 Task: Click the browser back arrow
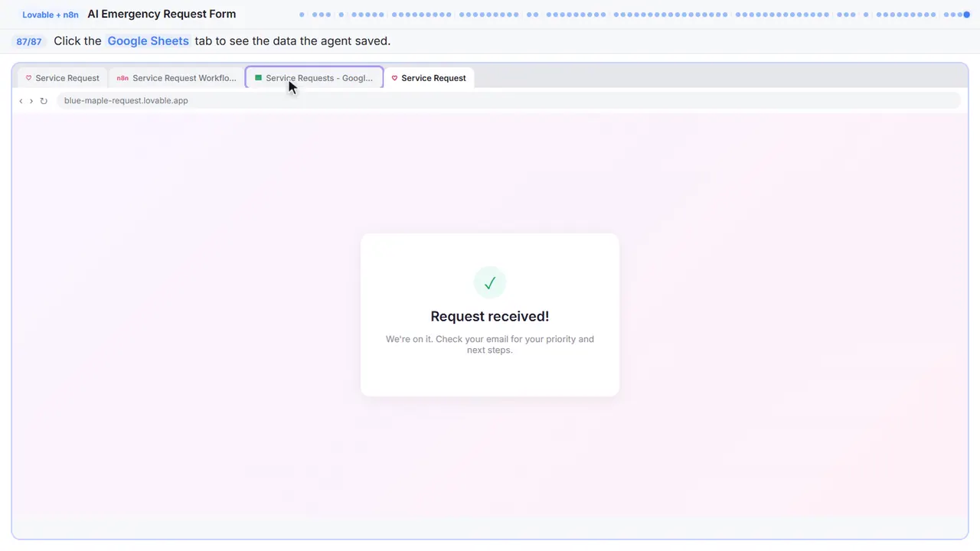pyautogui.click(x=21, y=101)
